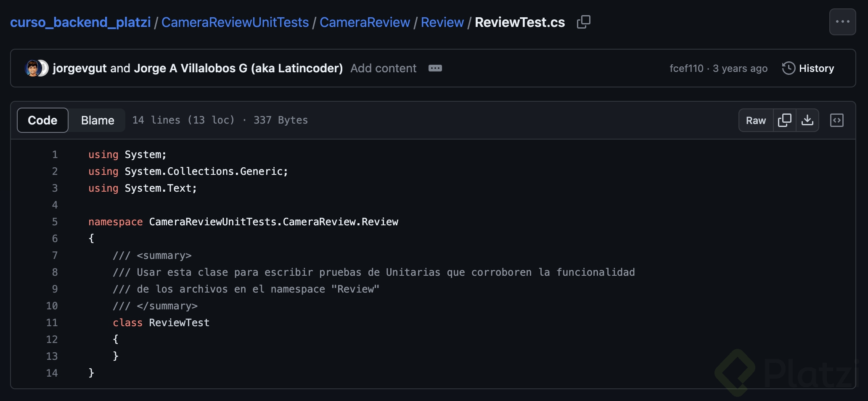Copy the file path icon next to ReviewTest.cs
The width and height of the screenshot is (868, 401).
click(584, 22)
